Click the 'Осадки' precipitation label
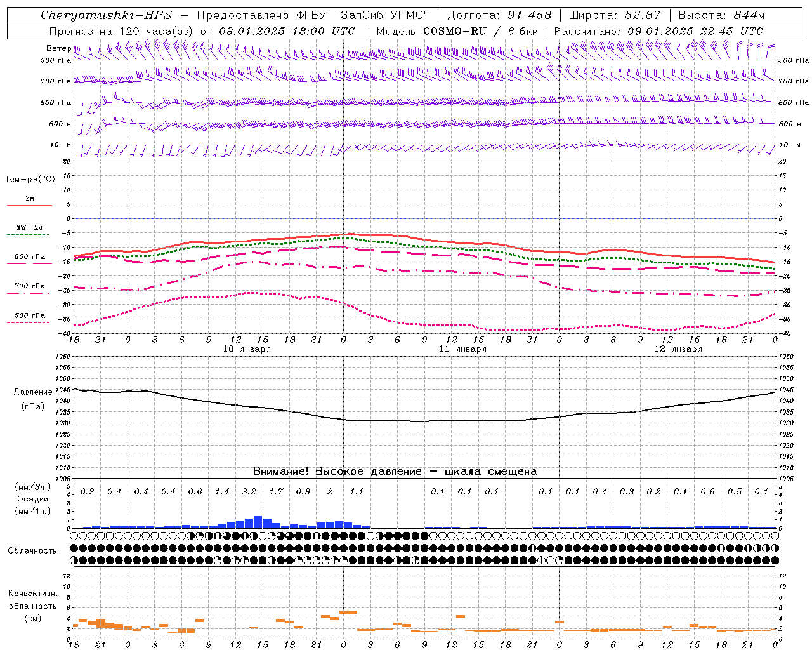 tap(32, 499)
